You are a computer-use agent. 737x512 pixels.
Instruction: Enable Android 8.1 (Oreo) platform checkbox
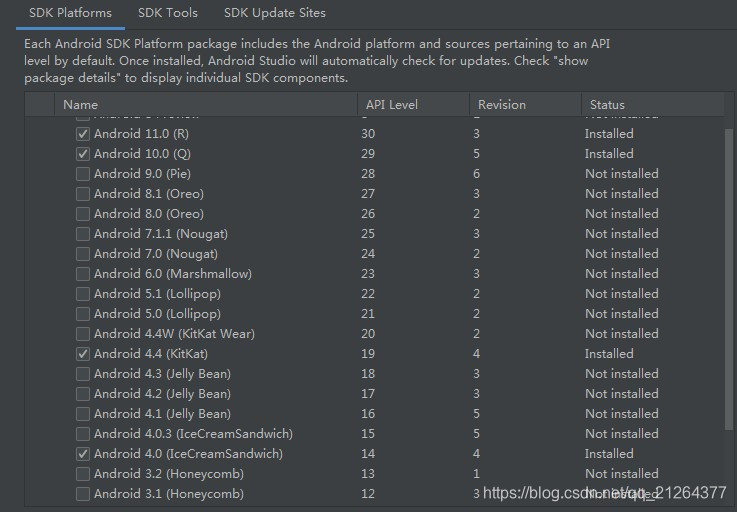click(83, 194)
